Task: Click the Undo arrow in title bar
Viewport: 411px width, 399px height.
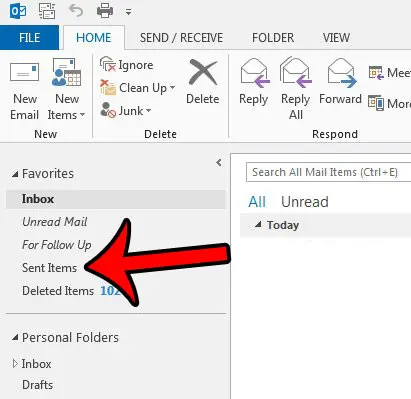Action: [x=76, y=11]
